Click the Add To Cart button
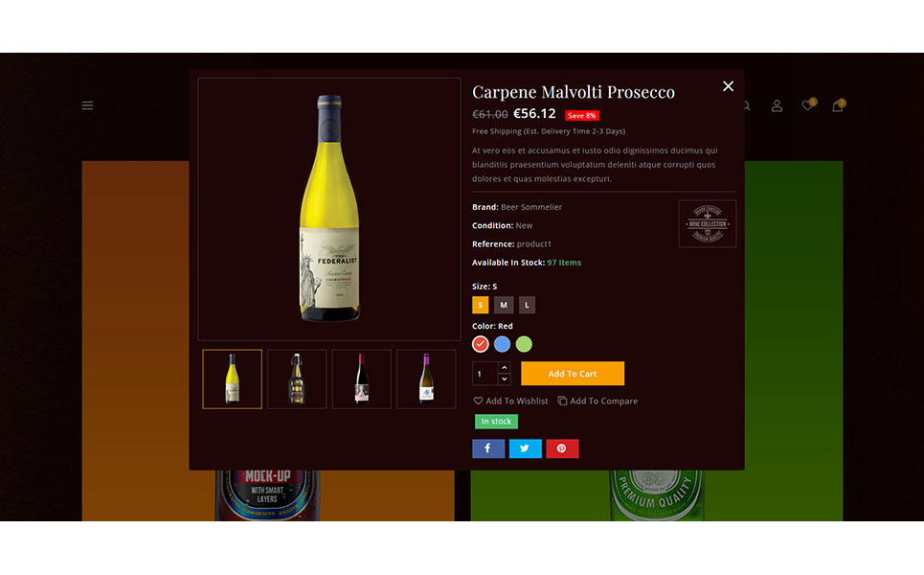Screen dimensions: 924x575 pyautogui.click(x=573, y=374)
